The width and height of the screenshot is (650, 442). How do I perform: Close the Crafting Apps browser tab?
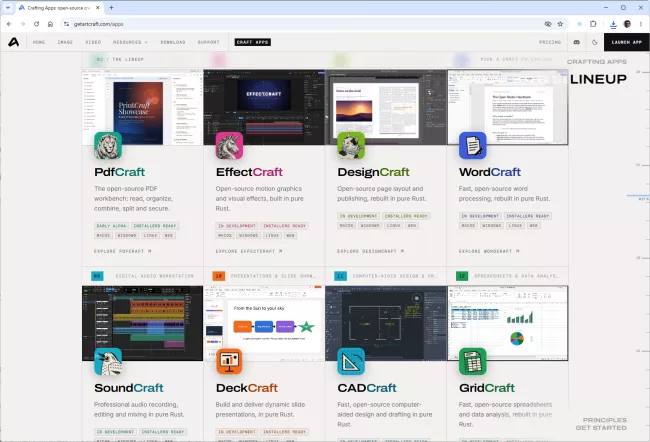pyautogui.click(x=98, y=7)
